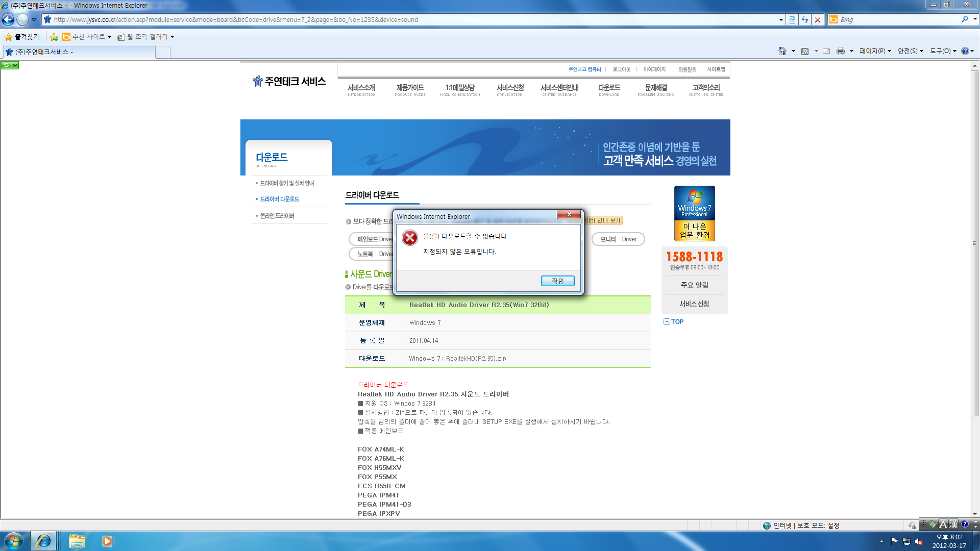The image size is (980, 551).
Task: Open 다운로드 navigation menu
Action: [609, 90]
